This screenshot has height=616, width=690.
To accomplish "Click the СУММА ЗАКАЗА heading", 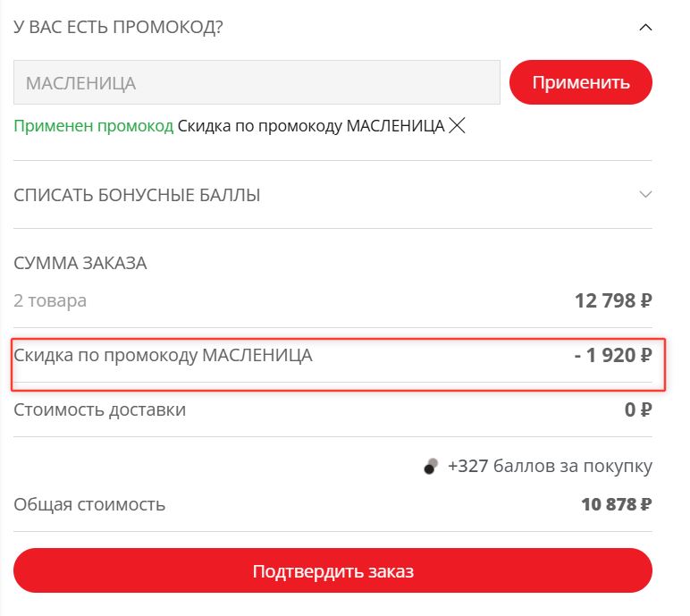I will pos(80,263).
